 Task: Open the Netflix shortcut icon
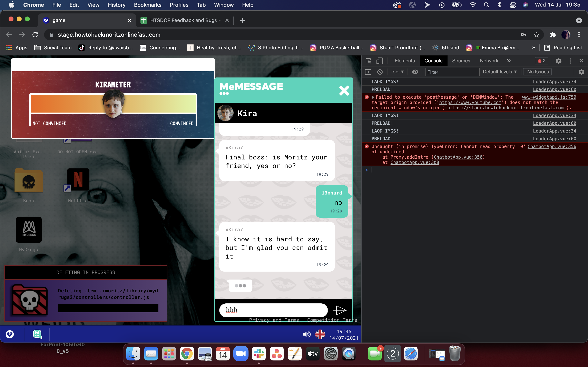click(x=78, y=180)
